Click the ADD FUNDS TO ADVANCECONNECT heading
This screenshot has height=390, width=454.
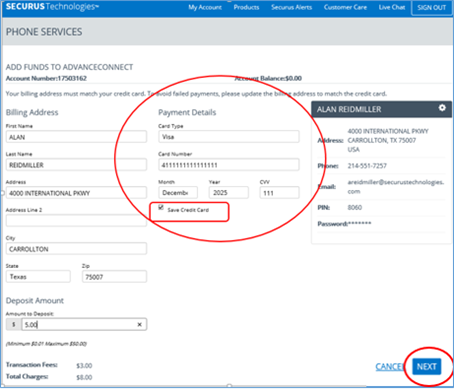69,67
